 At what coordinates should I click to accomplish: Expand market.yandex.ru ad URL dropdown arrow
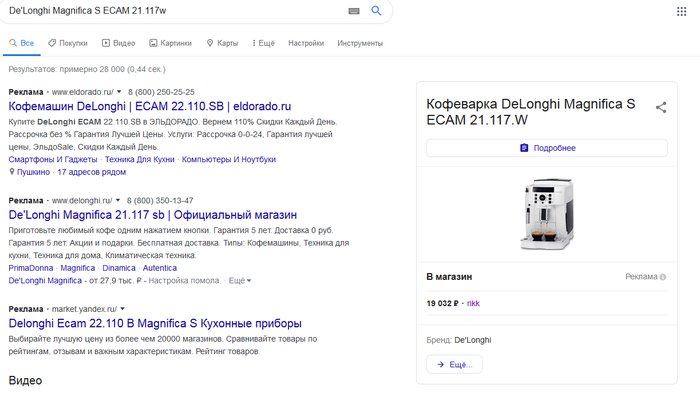122,309
